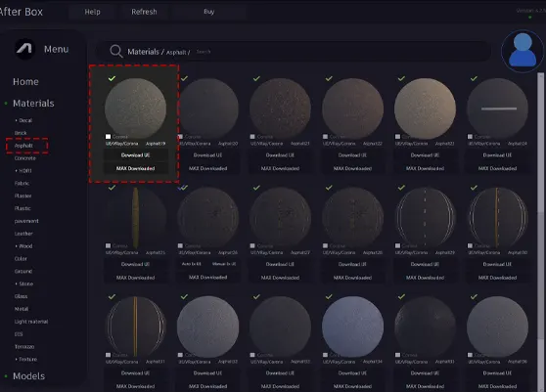
Task: Go to Home in the sidebar
Action: (x=25, y=82)
